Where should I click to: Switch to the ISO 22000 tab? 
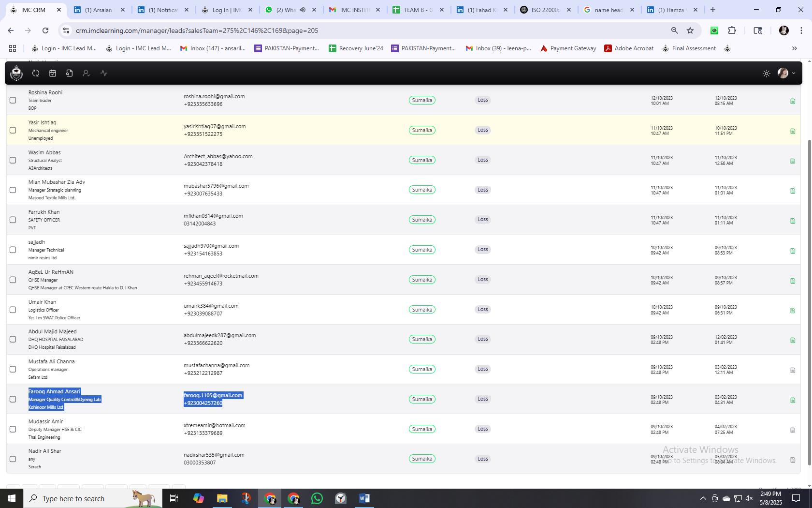(546, 10)
